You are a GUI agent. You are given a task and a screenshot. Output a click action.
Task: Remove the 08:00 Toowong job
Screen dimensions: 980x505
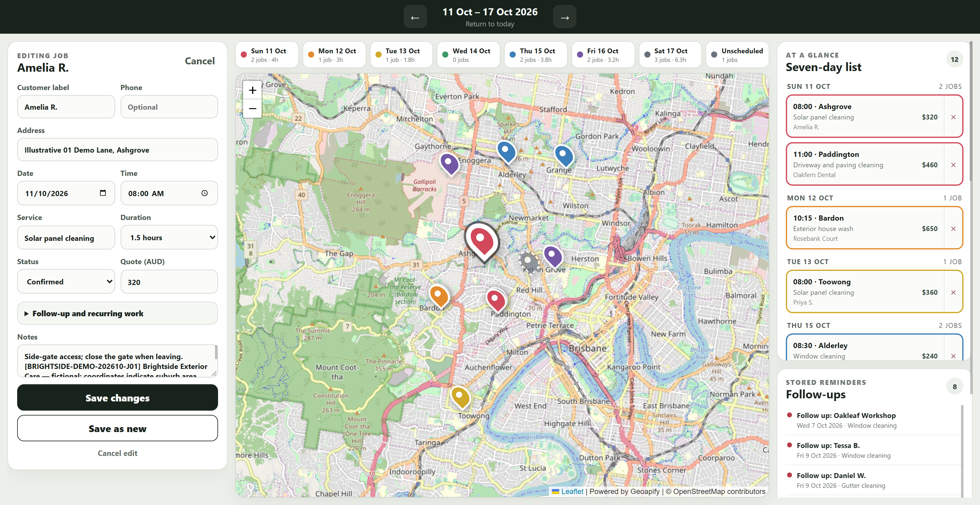pos(953,292)
